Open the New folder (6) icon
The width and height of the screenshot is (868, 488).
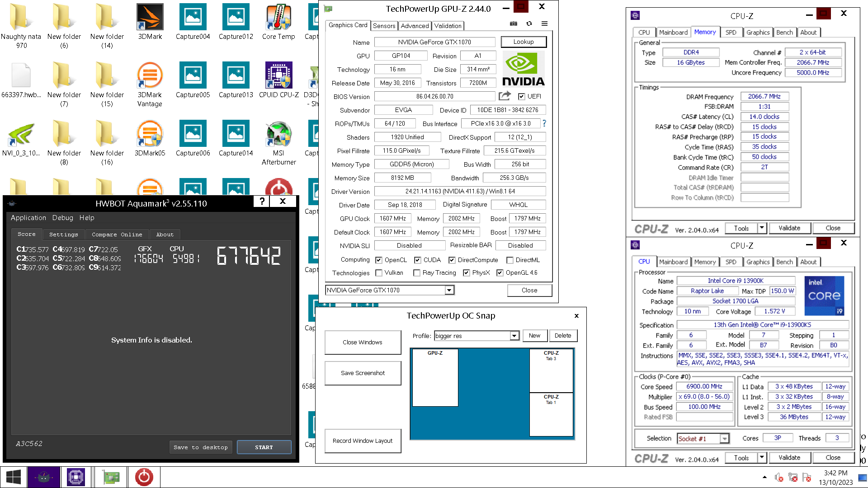point(64,26)
